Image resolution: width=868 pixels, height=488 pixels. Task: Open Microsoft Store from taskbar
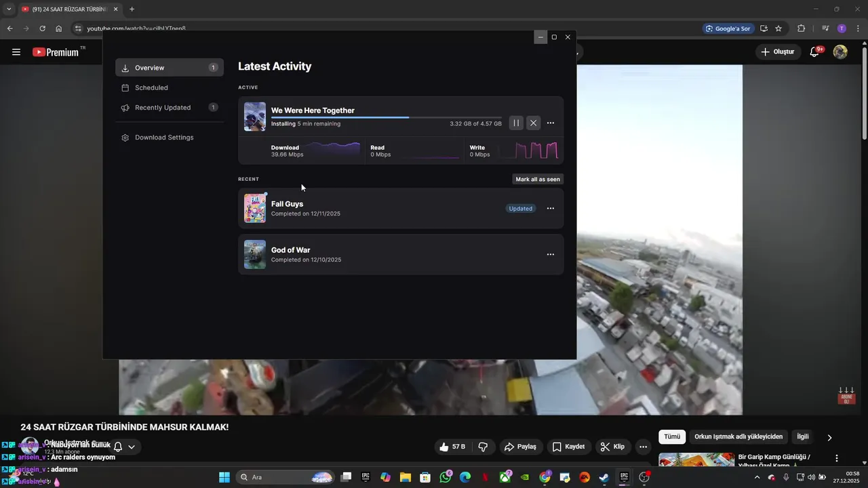[x=425, y=477]
